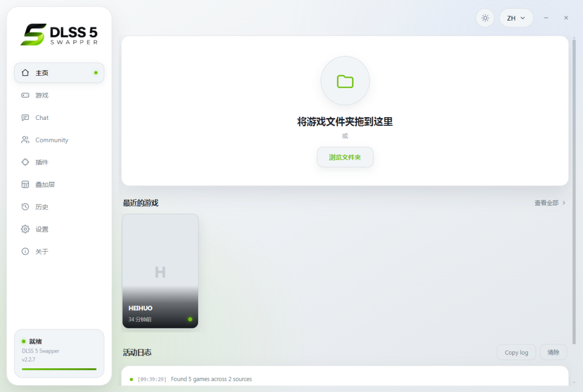Minimize the DLSS 5 Swapper window

[x=546, y=18]
